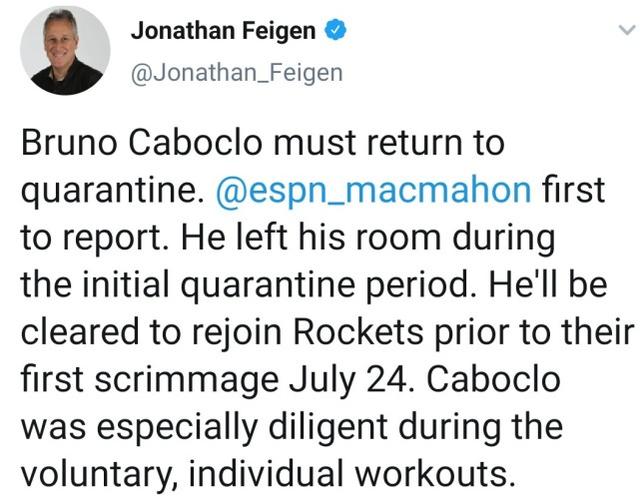
Task: Click the text "was especially diligent during the"
Action: pos(292,427)
